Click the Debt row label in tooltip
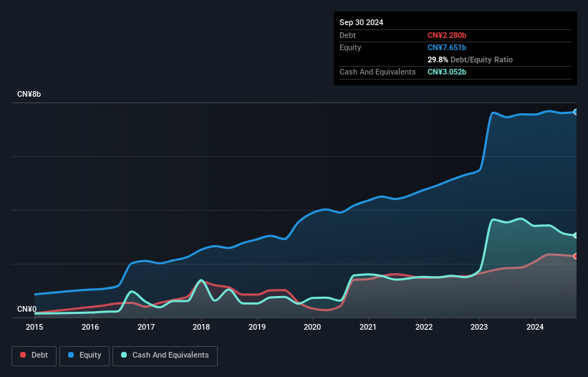This screenshot has width=588, height=377. 347,35
